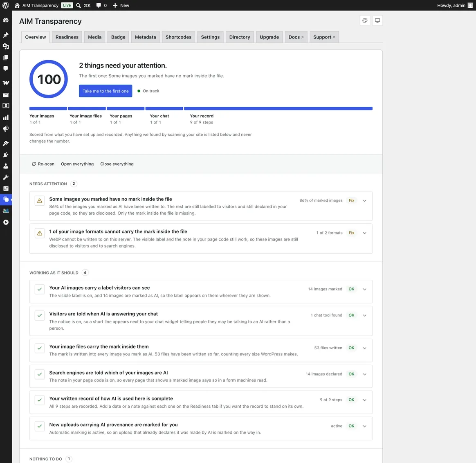Expand 'Your AI images carry a label' row
This screenshot has width=476, height=463.
point(365,289)
